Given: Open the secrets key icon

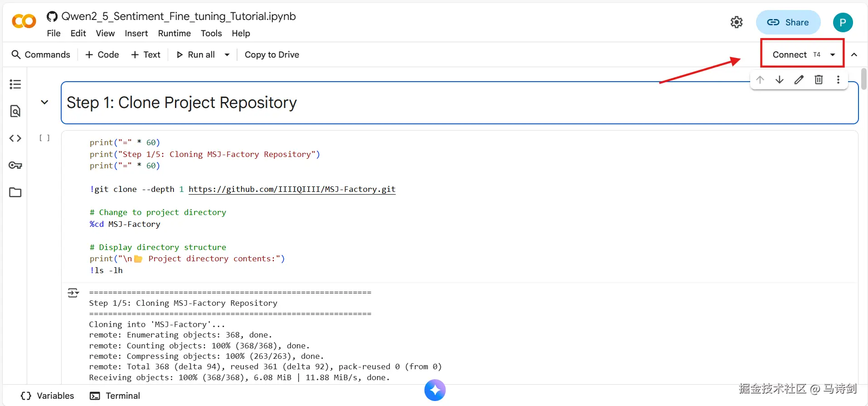Looking at the screenshot, I should point(15,165).
